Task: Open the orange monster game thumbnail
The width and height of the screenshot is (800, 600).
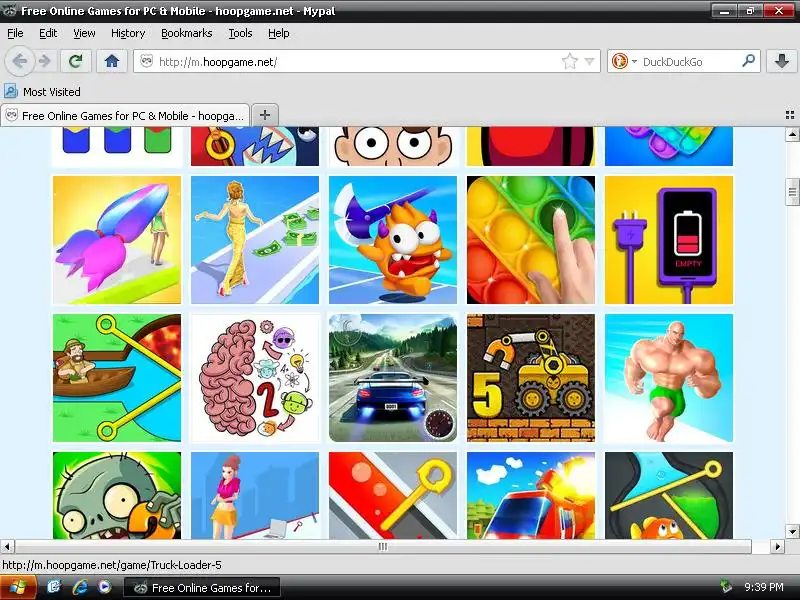Action: pyautogui.click(x=393, y=240)
